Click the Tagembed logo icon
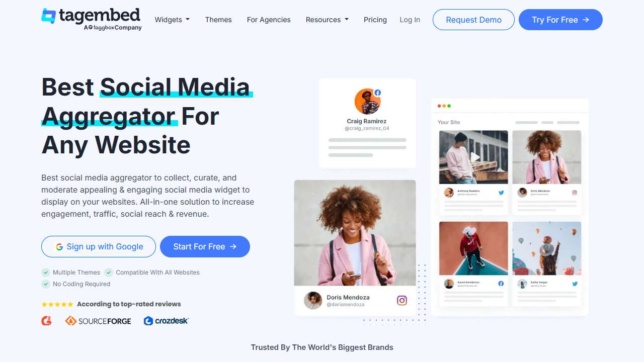The image size is (644, 362). [49, 16]
